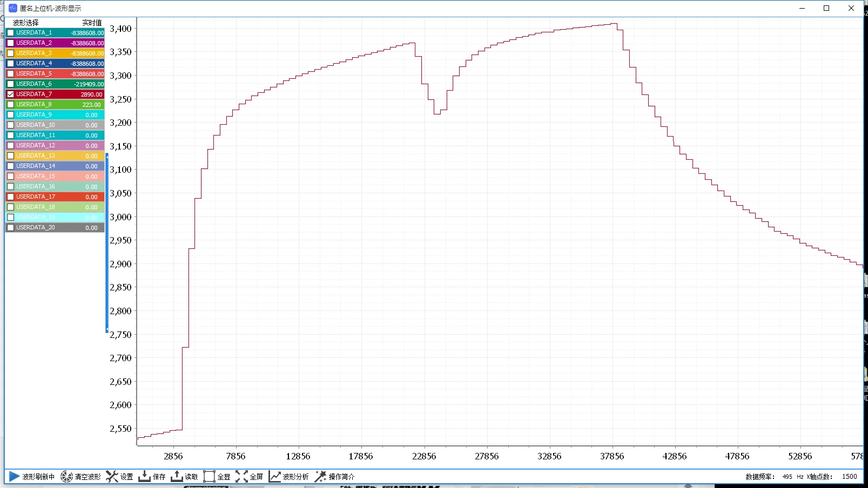Click the USERDATA_8 value 223.00
This screenshot has width=868, height=488.
pyautogui.click(x=91, y=105)
